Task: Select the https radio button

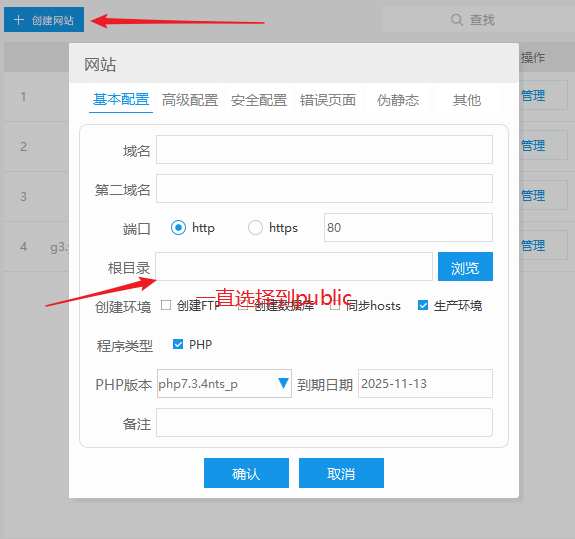Action: (x=255, y=228)
